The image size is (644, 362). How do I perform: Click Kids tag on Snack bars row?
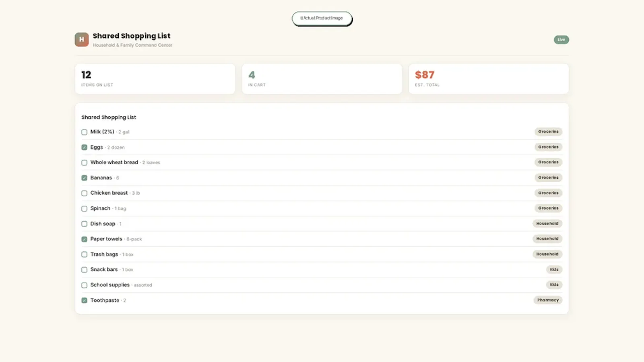point(554,269)
